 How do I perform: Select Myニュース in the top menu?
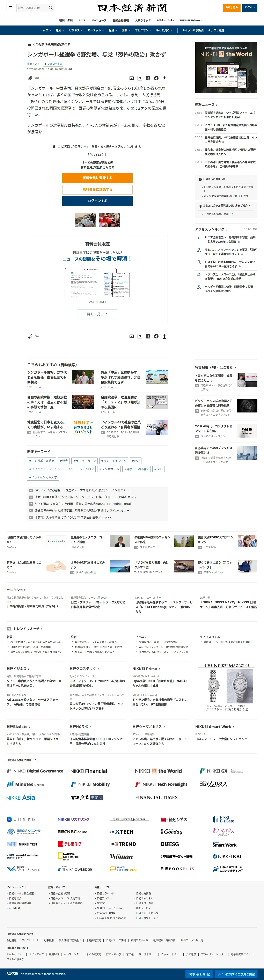pyautogui.click(x=99, y=21)
